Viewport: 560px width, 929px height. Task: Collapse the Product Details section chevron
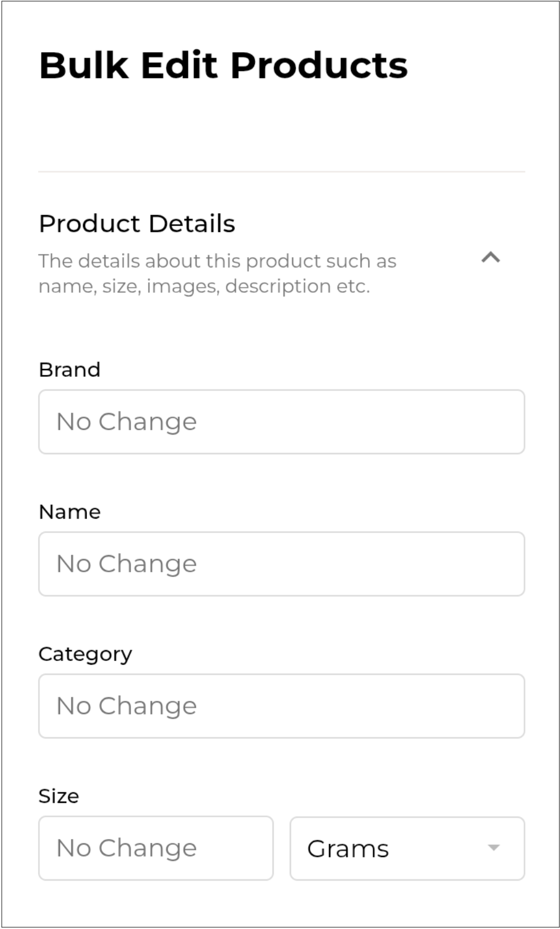(x=490, y=258)
